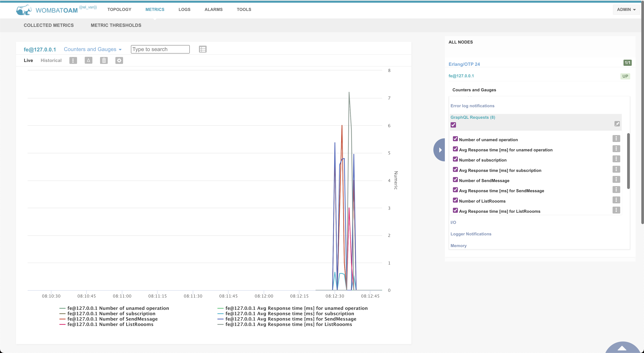The height and width of the screenshot is (353, 644).
Task: Select the Live graph mode
Action: 28,60
